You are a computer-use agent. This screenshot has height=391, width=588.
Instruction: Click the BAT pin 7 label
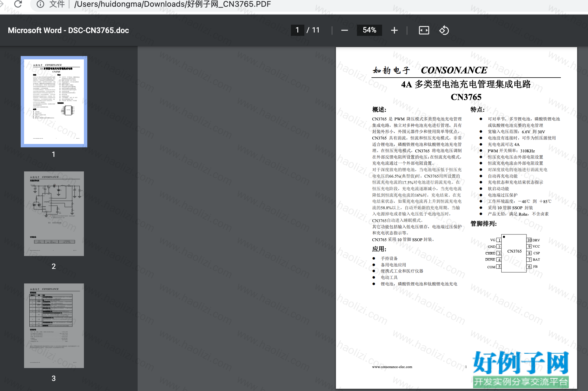536,260
